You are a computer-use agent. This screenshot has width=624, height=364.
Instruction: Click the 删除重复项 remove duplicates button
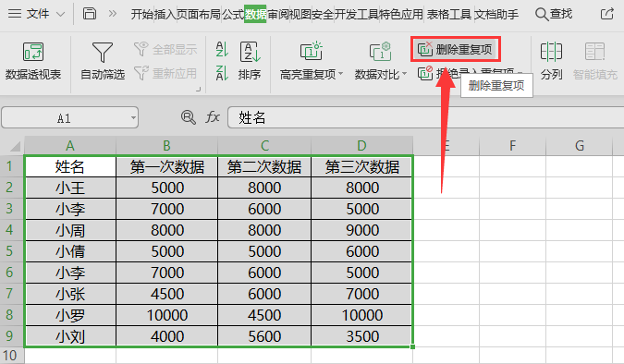455,49
